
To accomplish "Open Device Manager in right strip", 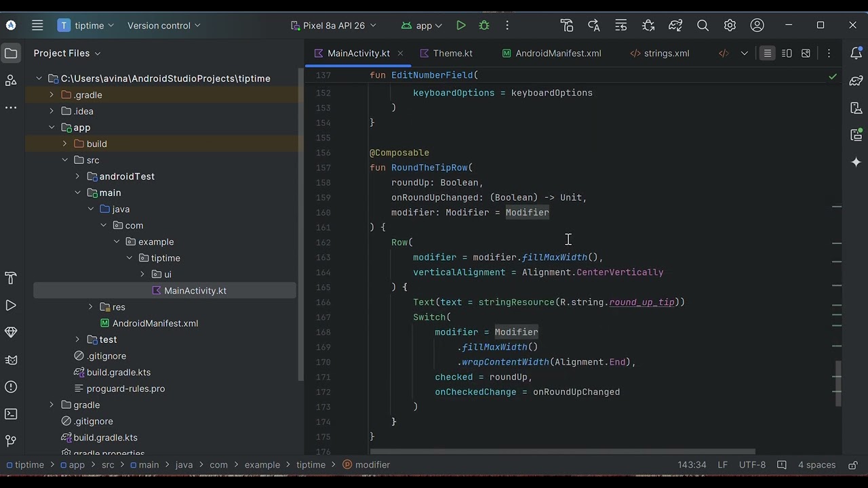I will coord(856,108).
